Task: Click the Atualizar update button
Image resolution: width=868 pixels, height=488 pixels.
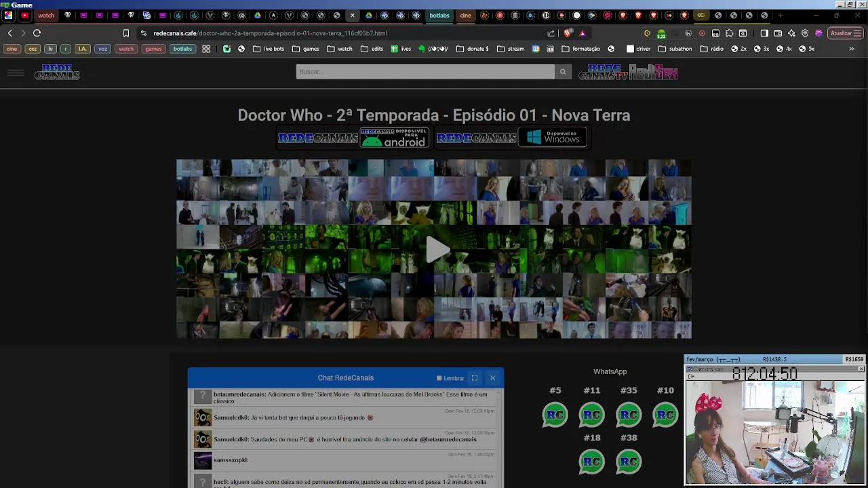Action: click(845, 33)
